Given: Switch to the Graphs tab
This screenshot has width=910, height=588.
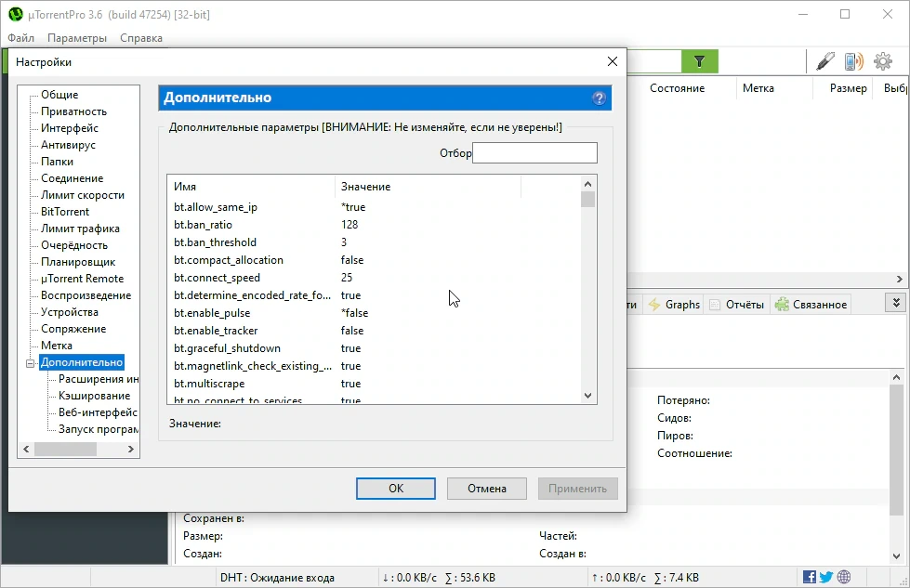Looking at the screenshot, I should click(674, 305).
